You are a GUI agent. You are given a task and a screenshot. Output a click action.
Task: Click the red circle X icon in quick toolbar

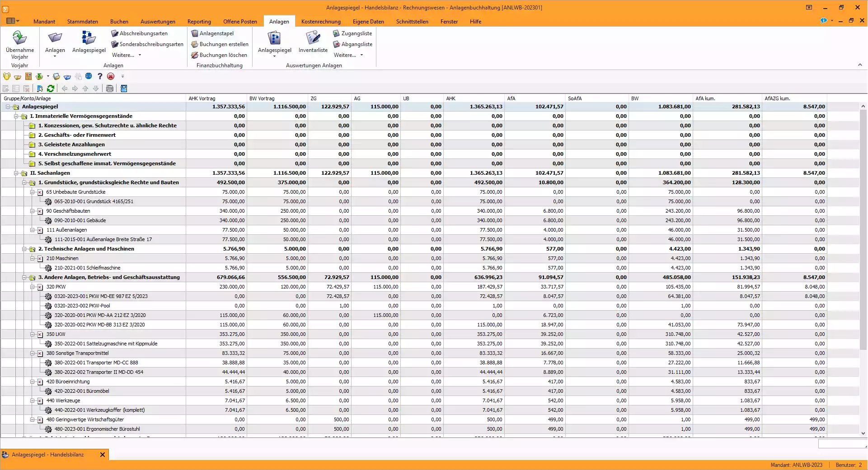(x=111, y=76)
